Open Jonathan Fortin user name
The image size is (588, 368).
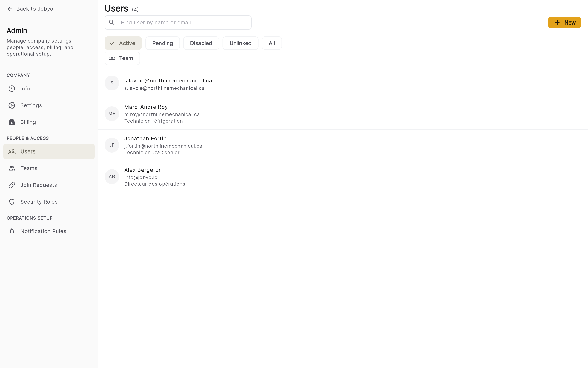tap(145, 138)
